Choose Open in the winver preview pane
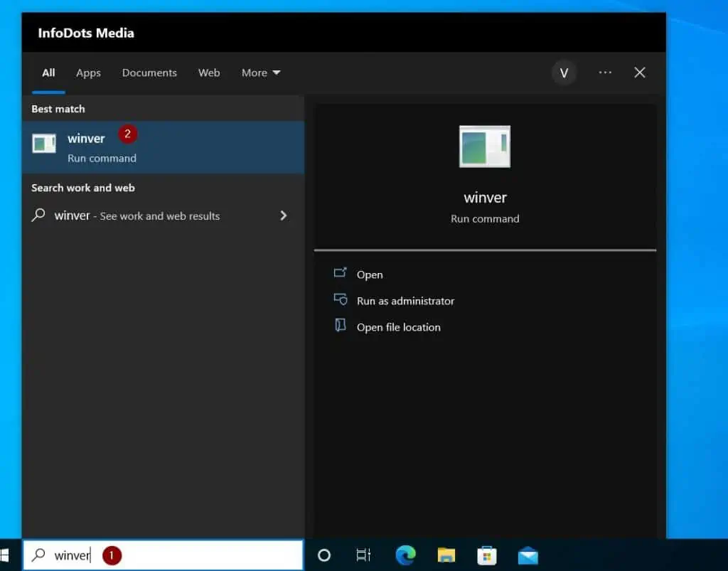 click(x=370, y=274)
